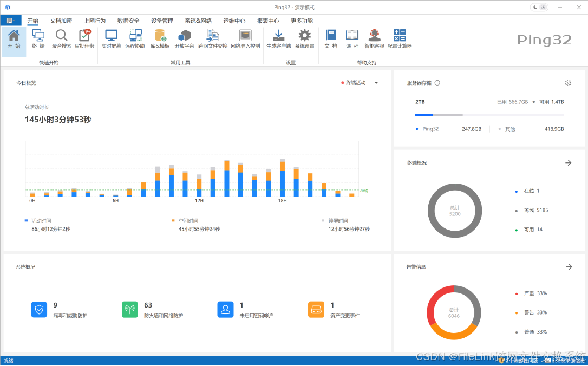This screenshot has height=366, width=588.
Task: Click the 已用 666.7GB storage label
Action: coord(512,102)
